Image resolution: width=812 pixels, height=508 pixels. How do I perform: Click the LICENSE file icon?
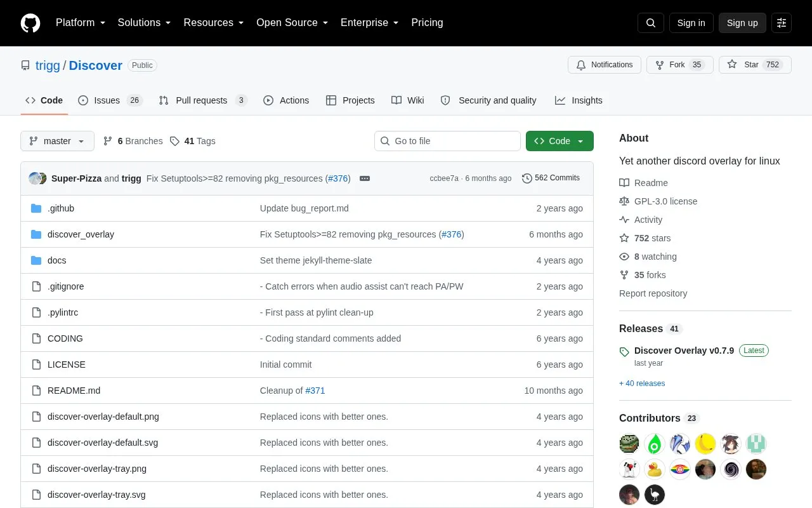36,364
